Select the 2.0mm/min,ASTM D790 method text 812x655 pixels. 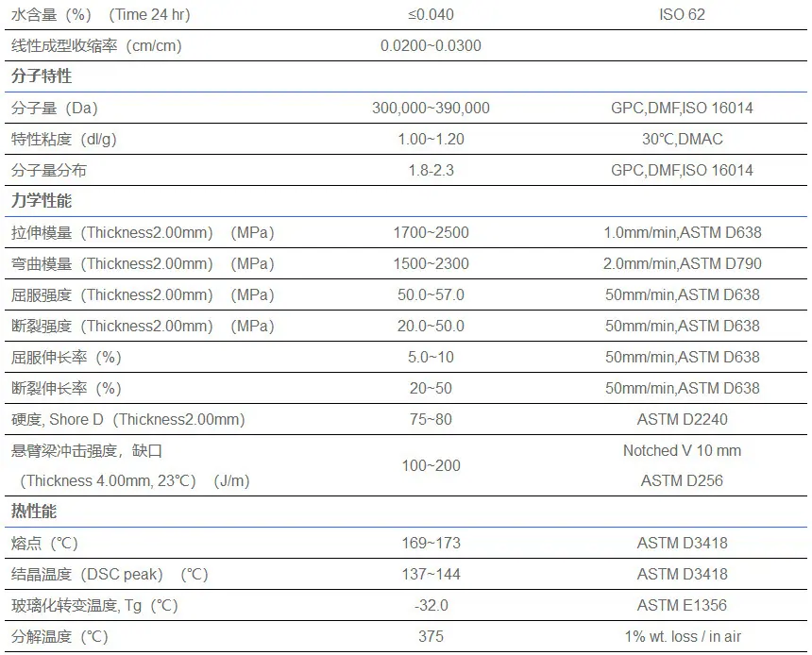[x=682, y=263]
